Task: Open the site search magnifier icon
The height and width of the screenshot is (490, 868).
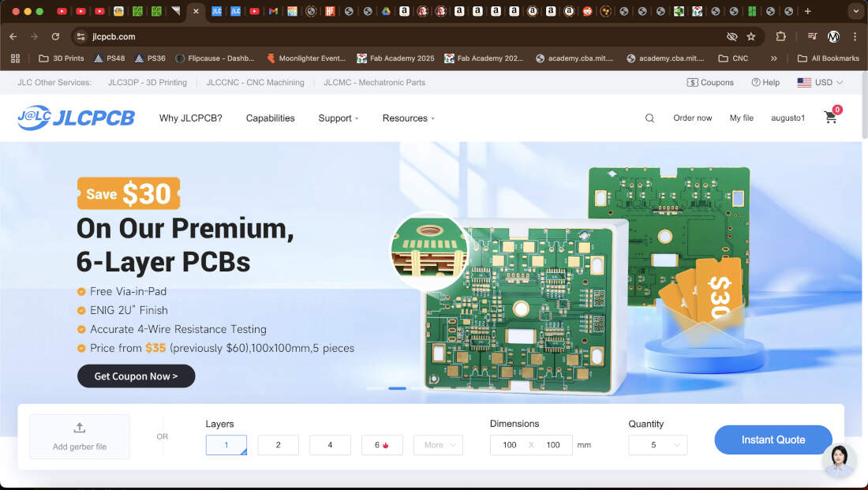Action: (x=649, y=118)
